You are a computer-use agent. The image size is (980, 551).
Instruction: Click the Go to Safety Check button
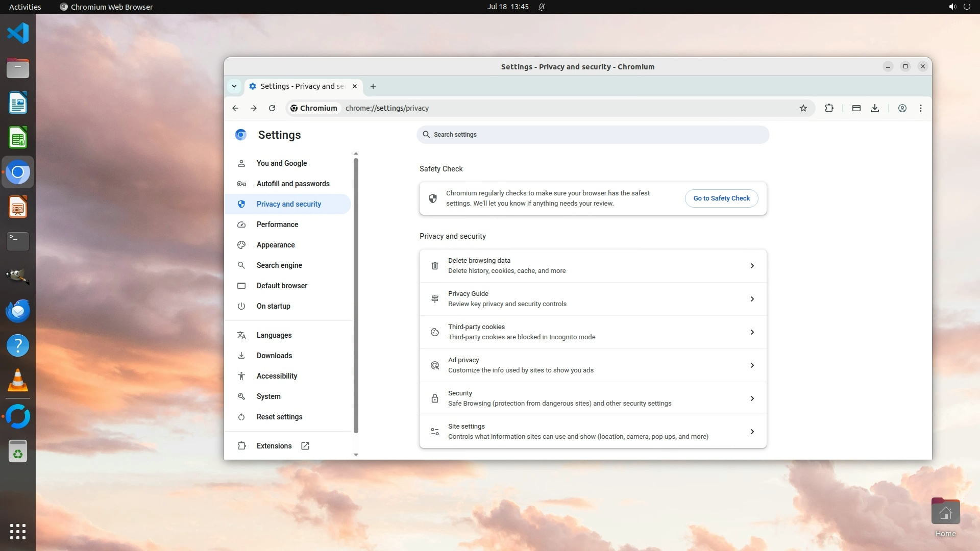[721, 198]
